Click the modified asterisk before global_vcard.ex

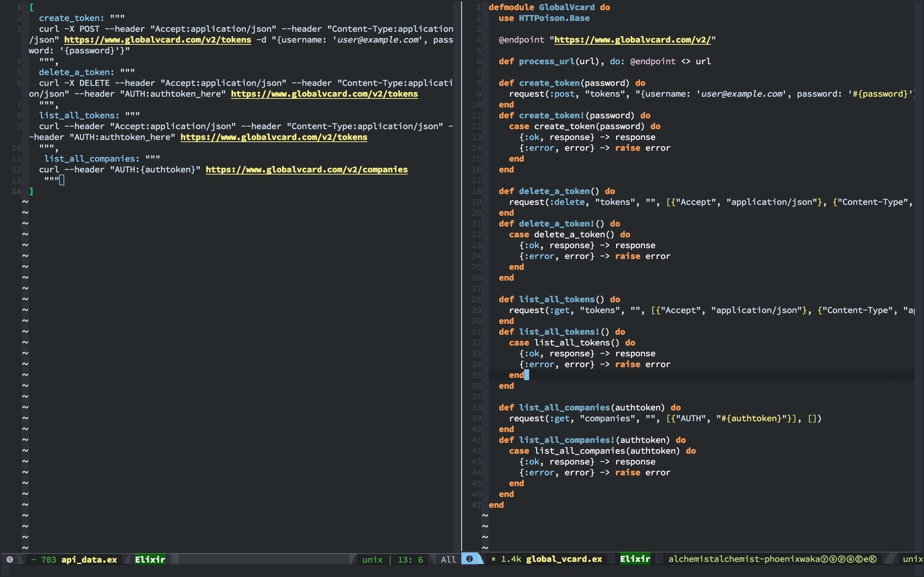click(493, 559)
